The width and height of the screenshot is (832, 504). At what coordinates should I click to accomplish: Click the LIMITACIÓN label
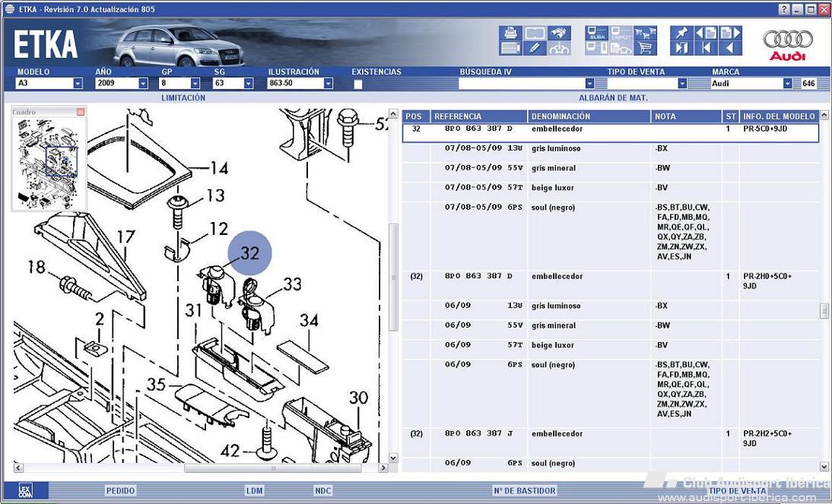click(x=183, y=97)
